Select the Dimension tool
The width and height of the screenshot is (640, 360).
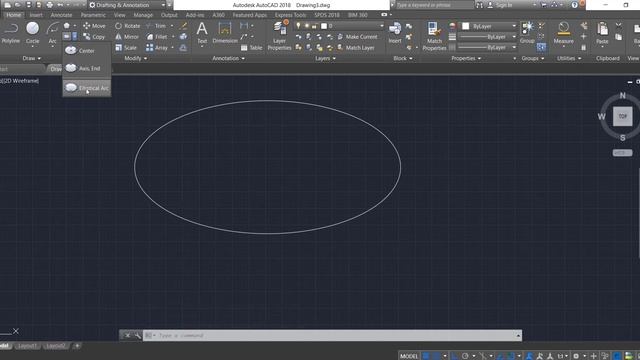225,33
